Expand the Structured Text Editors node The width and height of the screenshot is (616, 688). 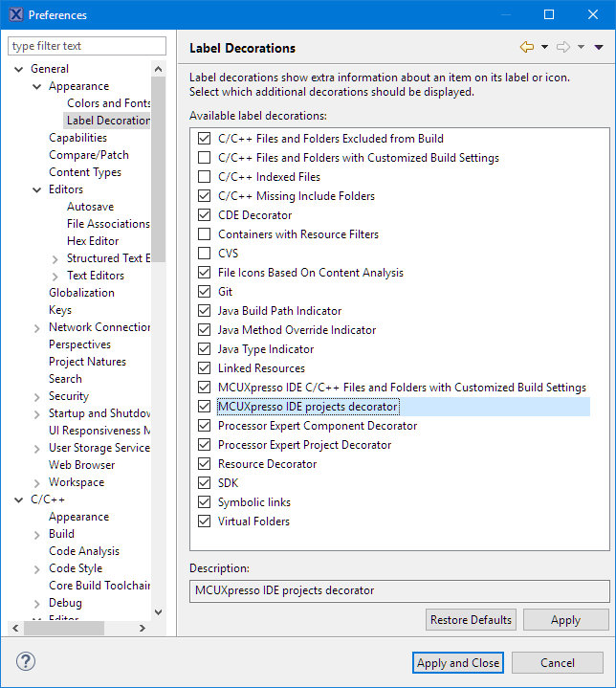(x=55, y=258)
